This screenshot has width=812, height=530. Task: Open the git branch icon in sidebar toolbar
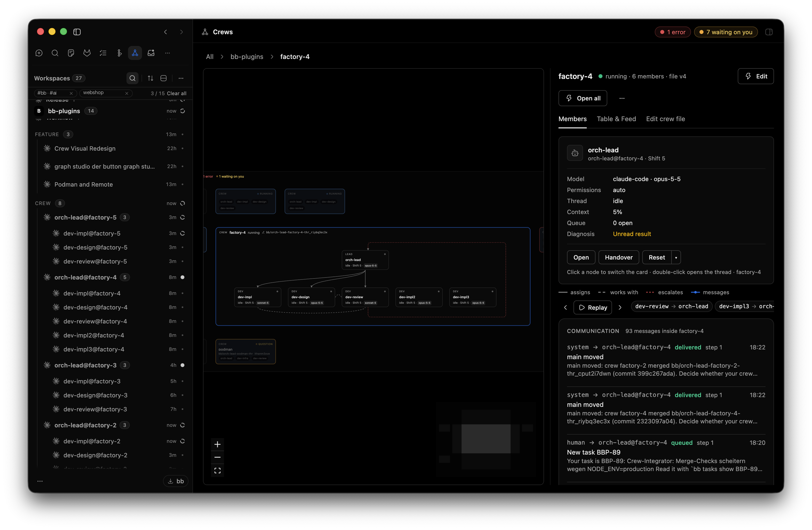point(119,53)
